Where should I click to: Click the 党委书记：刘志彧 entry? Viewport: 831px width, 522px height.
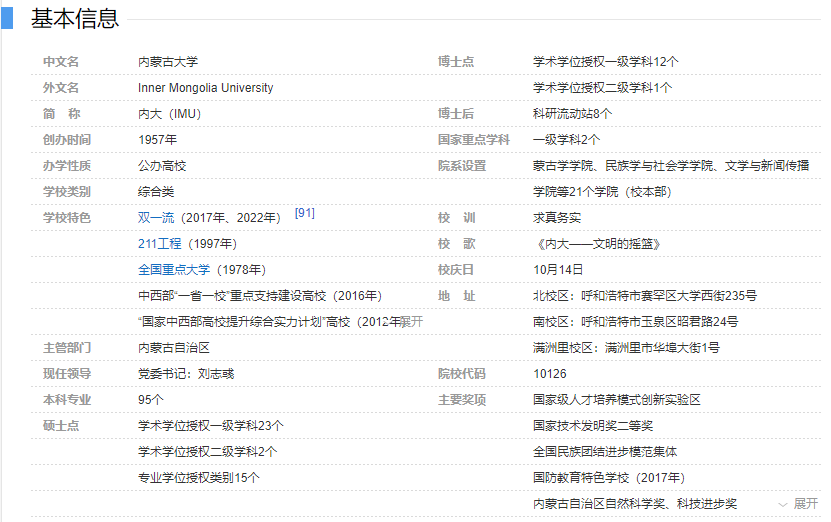pos(186,374)
